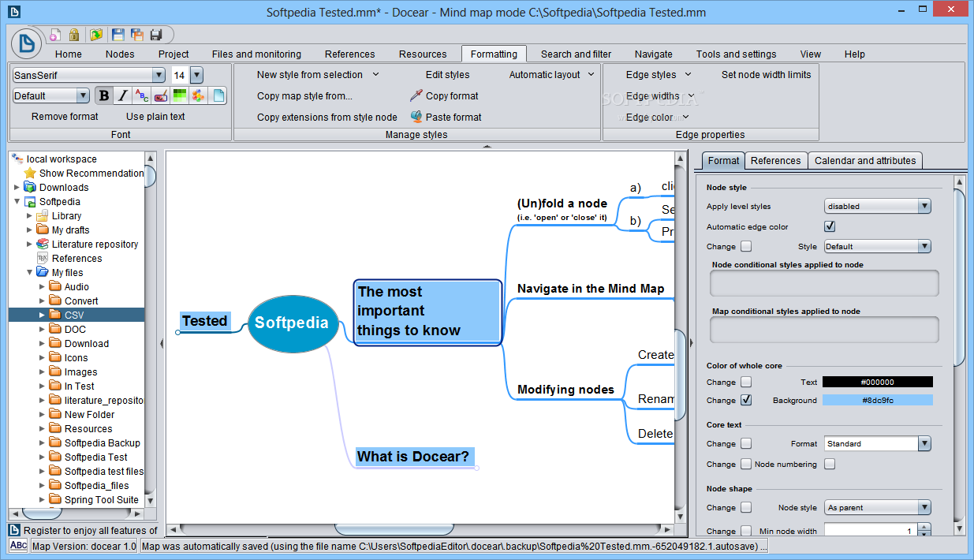This screenshot has width=974, height=560.
Task: Open the core text Format Standard dropdown
Action: [x=878, y=443]
